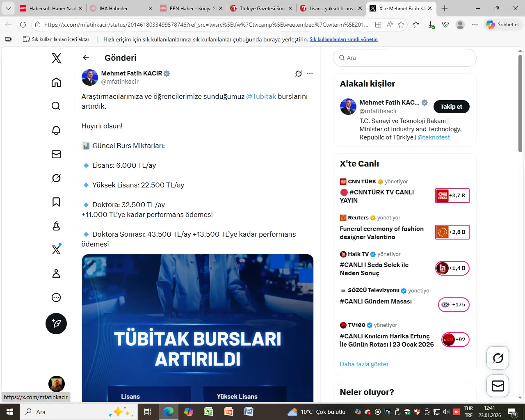Open the @Tubitak mention link

261,96
